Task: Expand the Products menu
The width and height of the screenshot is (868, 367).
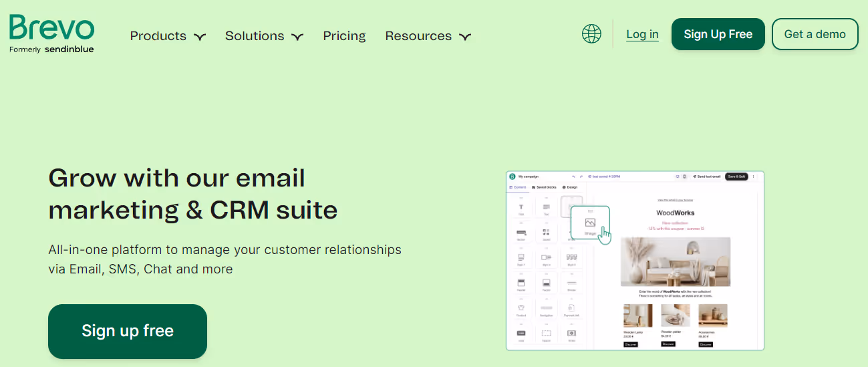Action: [168, 36]
